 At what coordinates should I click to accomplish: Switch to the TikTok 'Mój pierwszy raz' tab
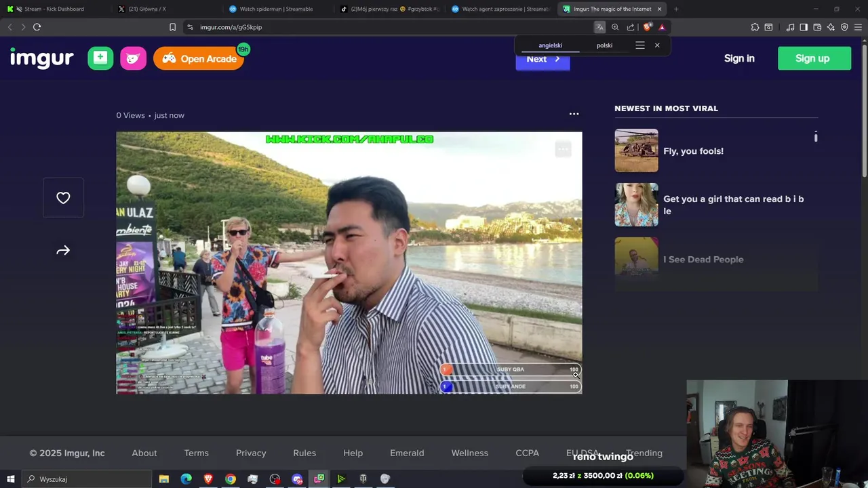coord(390,9)
